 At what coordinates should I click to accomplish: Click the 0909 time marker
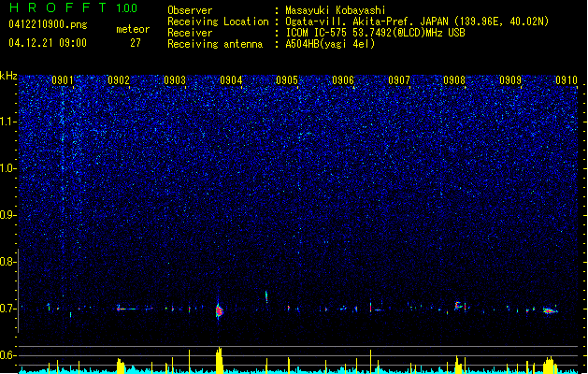click(510, 80)
